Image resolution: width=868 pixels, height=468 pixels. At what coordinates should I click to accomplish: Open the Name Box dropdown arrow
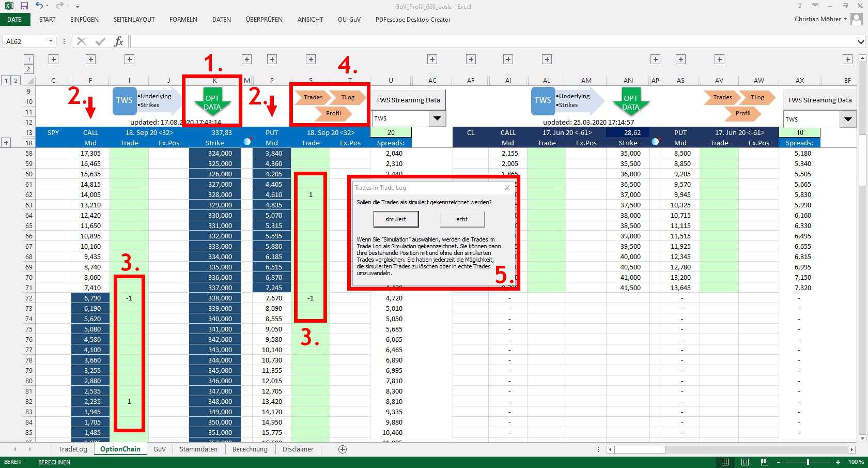50,41
